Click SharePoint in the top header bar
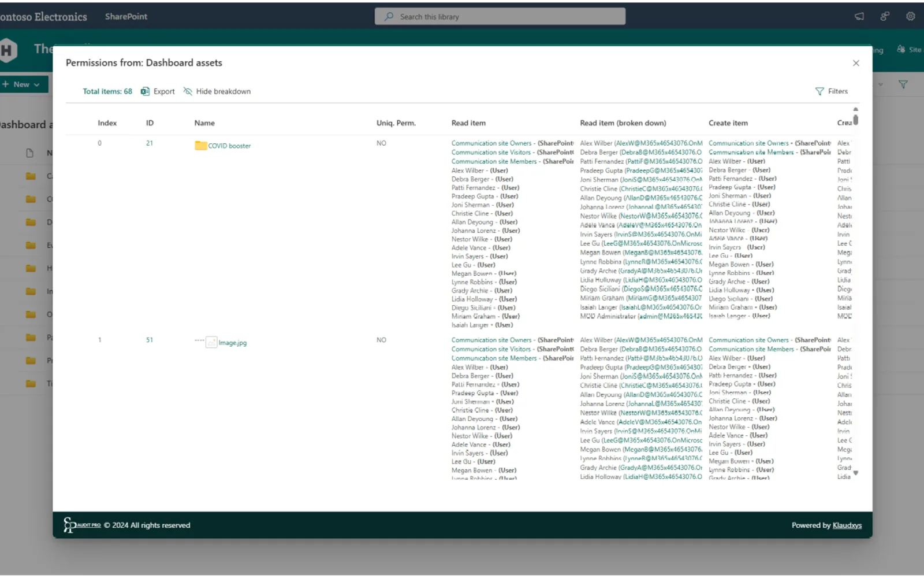Image resolution: width=924 pixels, height=578 pixels. 126,17
